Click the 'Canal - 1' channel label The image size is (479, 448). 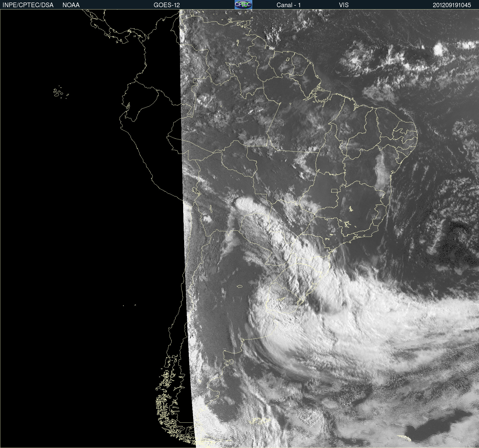(x=289, y=5)
